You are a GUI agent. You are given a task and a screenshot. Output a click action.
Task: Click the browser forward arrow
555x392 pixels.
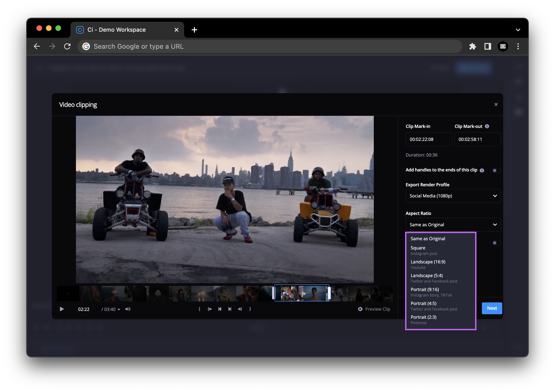click(x=52, y=46)
